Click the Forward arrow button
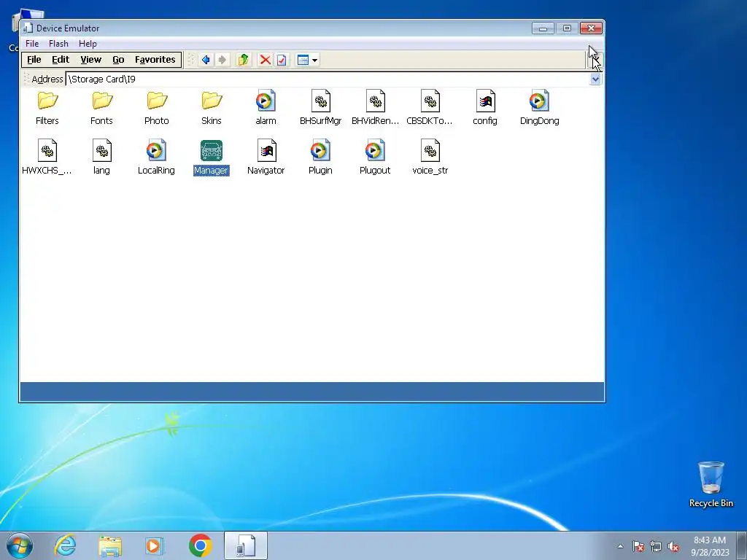747x560 pixels. pos(222,60)
